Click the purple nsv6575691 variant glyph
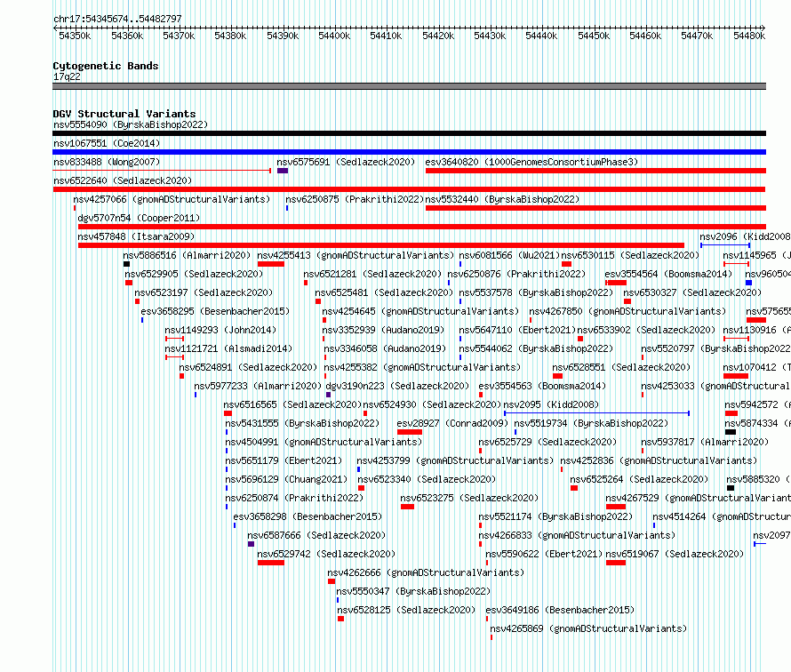The image size is (791, 672). pos(283,171)
